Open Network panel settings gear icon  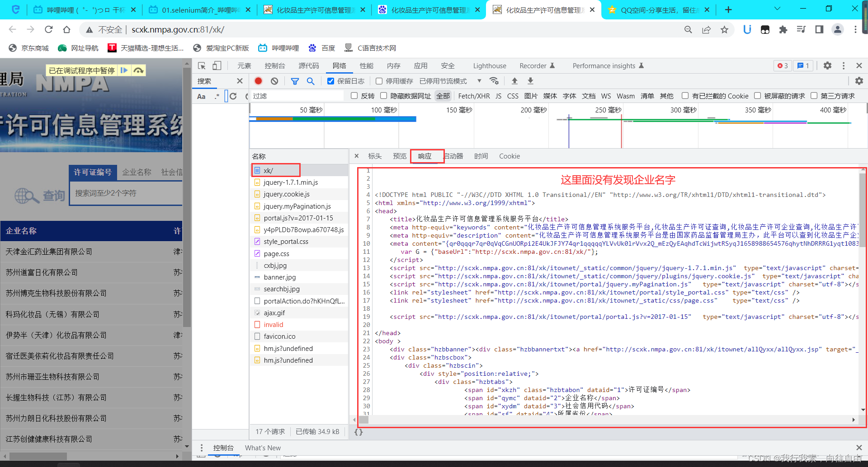point(859,81)
